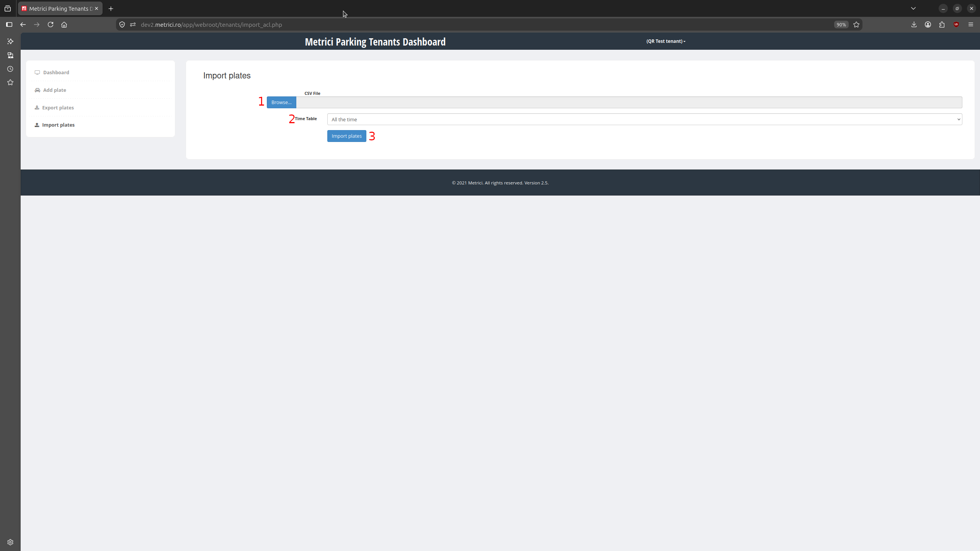Screen dimensions: 980x551
Task: Click the Browse... file button
Action: pos(281,102)
